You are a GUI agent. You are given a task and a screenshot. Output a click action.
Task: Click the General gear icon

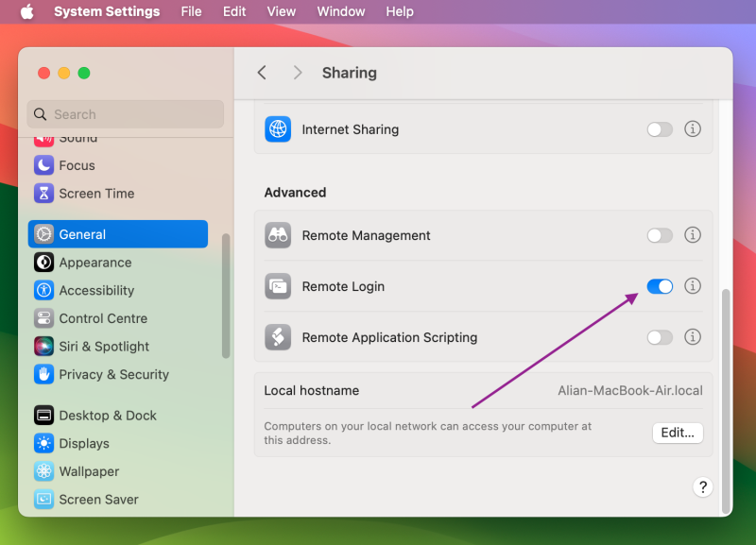click(43, 234)
